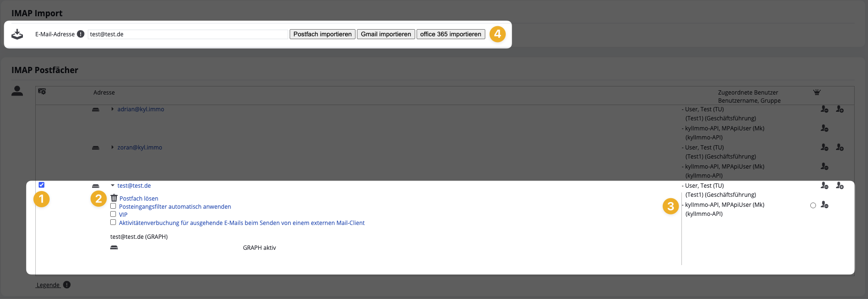Click the info icon next to E-Mail-Adresse
This screenshot has height=299, width=868.
click(81, 34)
